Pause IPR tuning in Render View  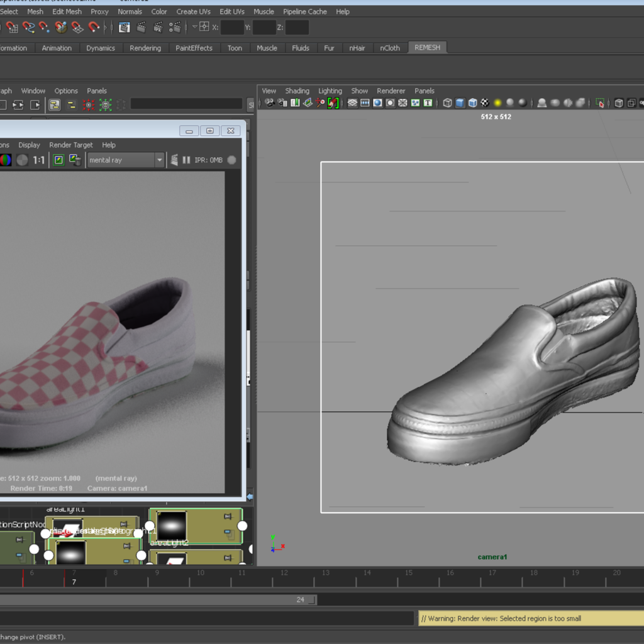click(186, 160)
